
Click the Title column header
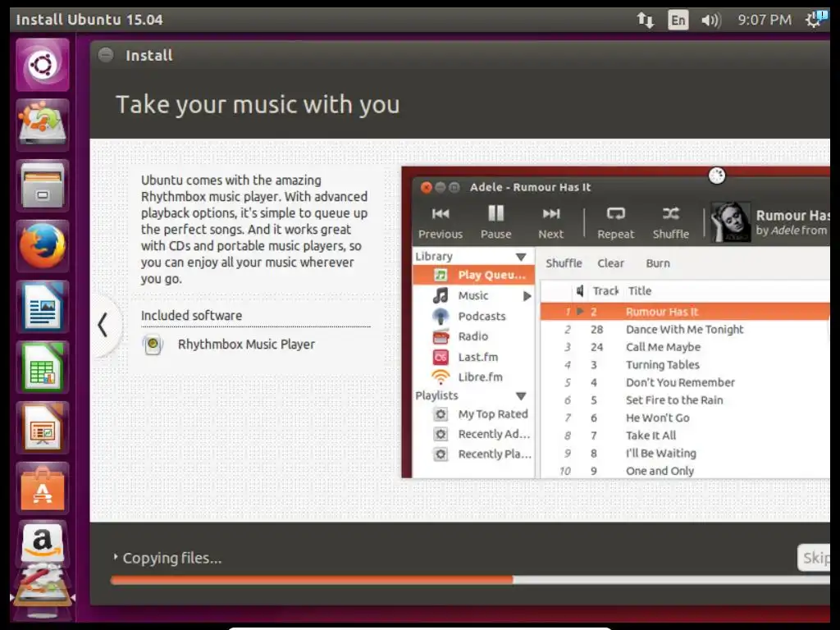pos(640,291)
